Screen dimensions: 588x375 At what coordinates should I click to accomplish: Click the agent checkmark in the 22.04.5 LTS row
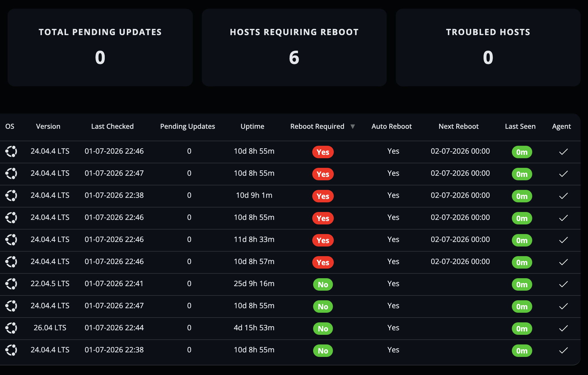tap(563, 284)
